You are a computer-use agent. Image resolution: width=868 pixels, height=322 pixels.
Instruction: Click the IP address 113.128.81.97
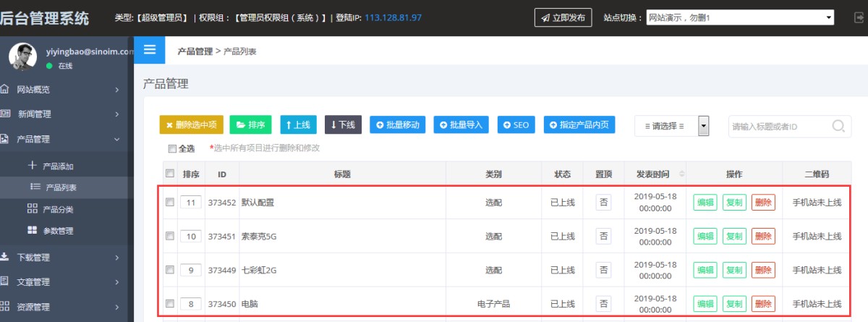pyautogui.click(x=393, y=17)
